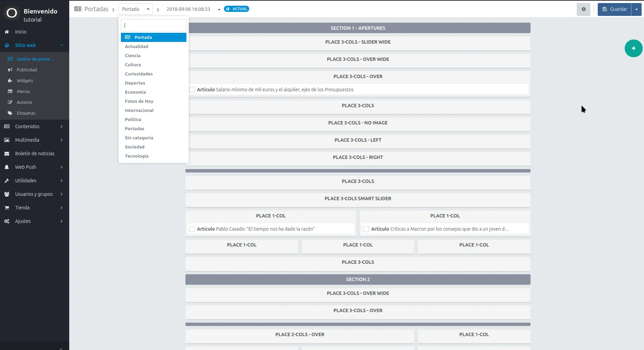The height and width of the screenshot is (350, 644).
Task: Click the Tienda shopping cart icon
Action: [7, 208]
